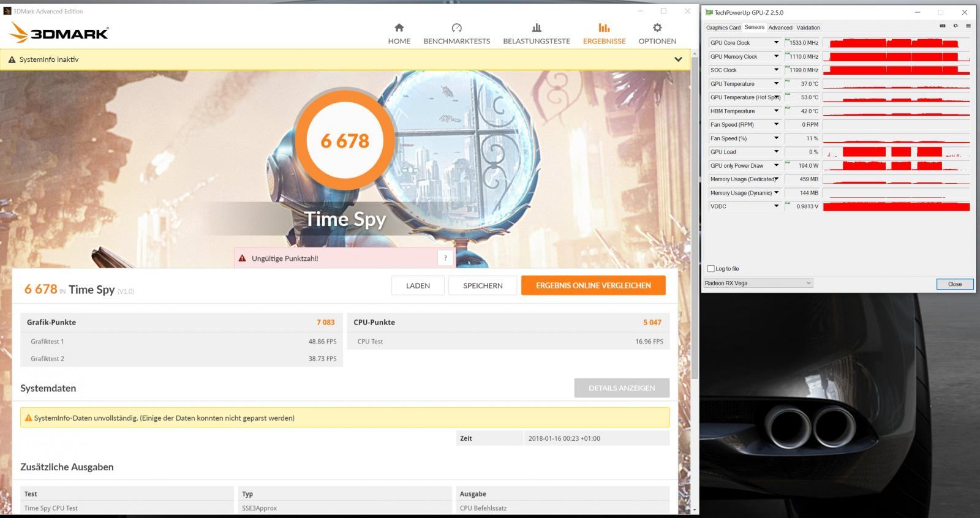This screenshot has height=518, width=980.
Task: Open the Radeon RX Vega GPU selector
Action: tap(758, 283)
